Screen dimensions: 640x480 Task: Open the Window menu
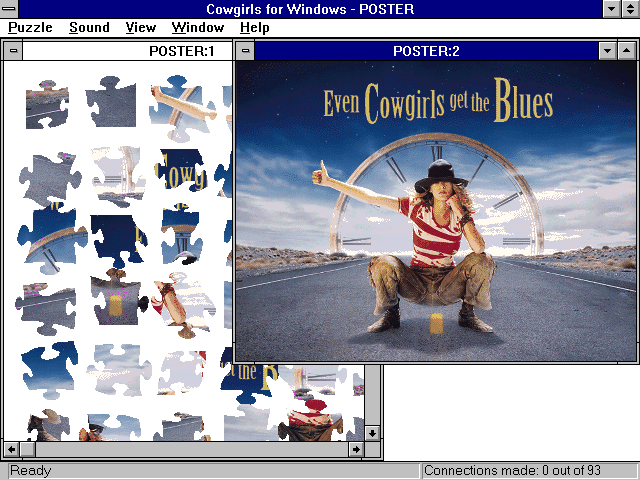click(198, 27)
